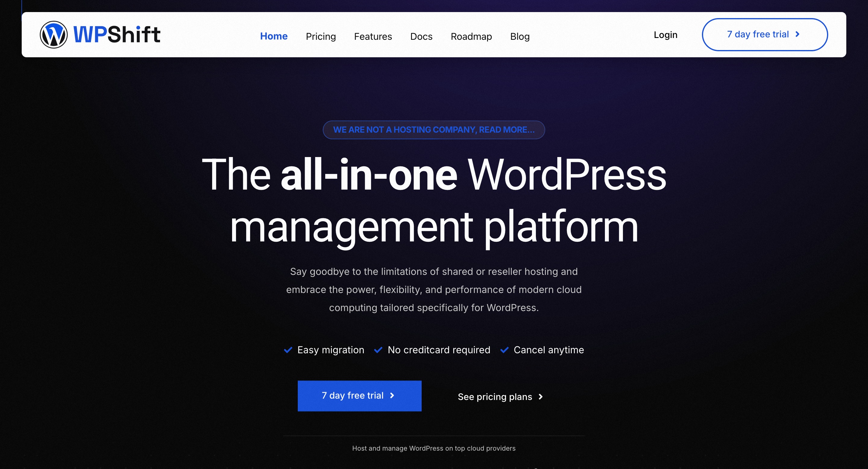Click the chevron inside the blue trial button
868x469 pixels.
(392, 395)
